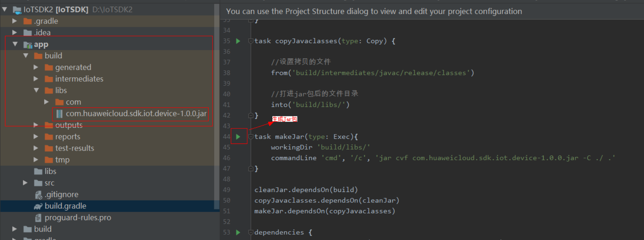644x240 pixels.
Task: Click the .idea folder icon
Action: (28, 33)
